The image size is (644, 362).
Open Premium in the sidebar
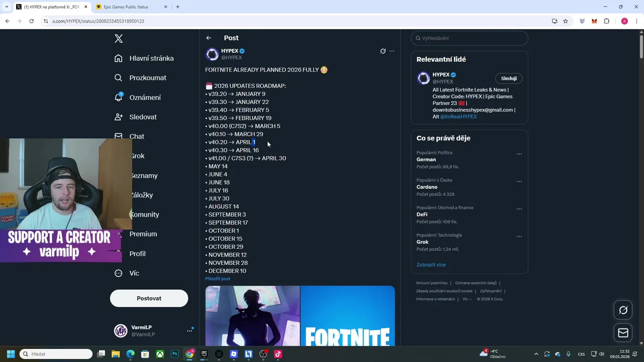point(143,234)
